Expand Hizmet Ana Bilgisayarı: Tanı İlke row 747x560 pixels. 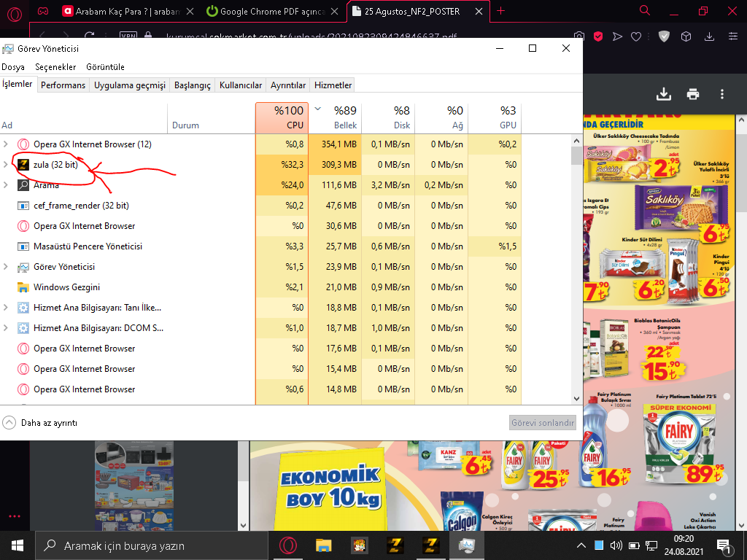pos(6,308)
